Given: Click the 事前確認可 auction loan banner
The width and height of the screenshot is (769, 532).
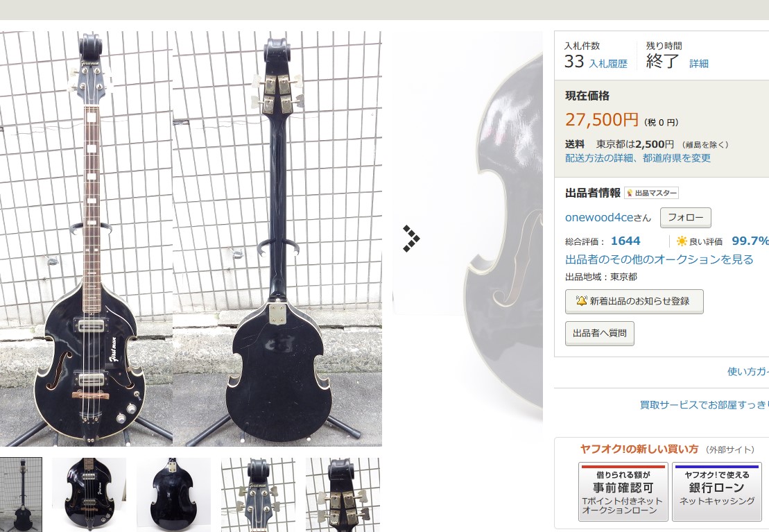Looking at the screenshot, I should pos(623,491).
